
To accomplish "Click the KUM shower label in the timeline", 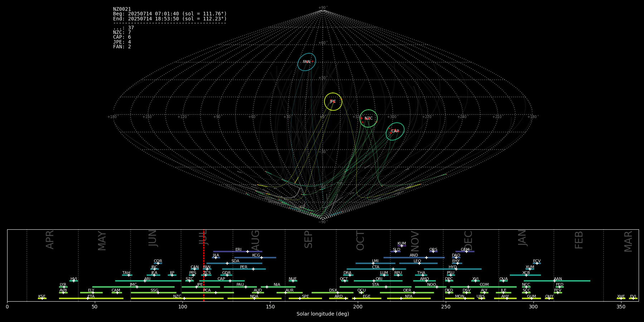I will 402,244.
